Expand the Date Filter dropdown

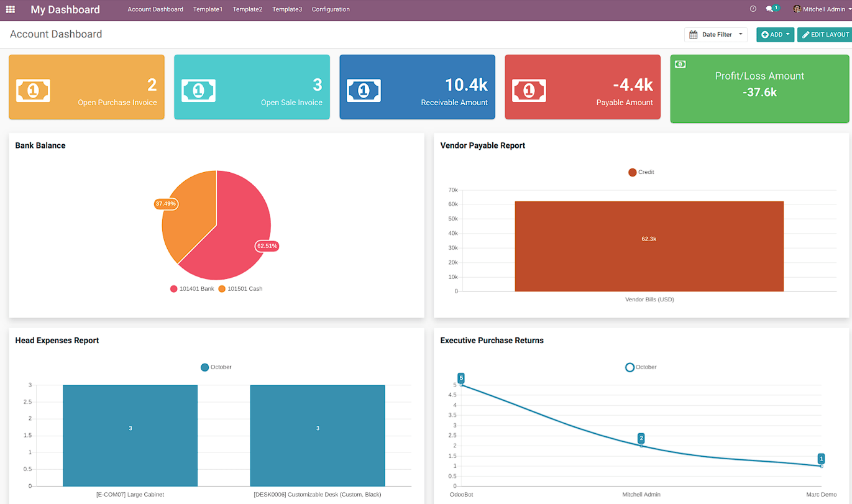716,35
